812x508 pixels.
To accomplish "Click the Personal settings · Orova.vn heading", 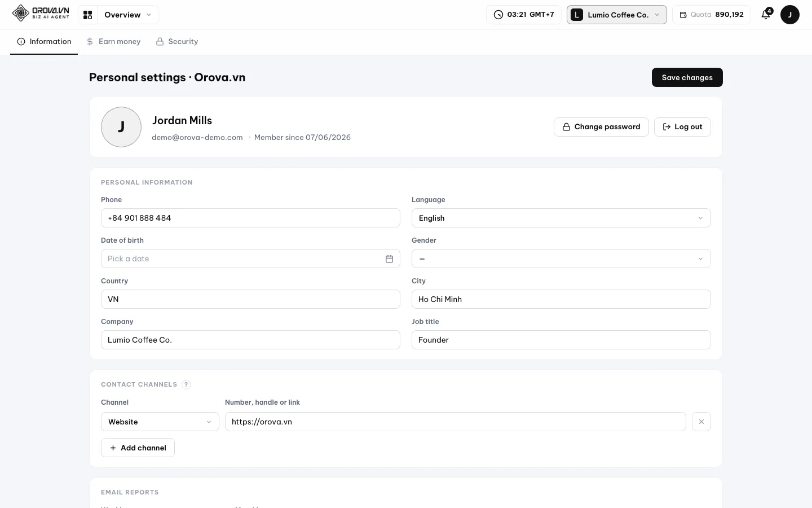I will (167, 77).
